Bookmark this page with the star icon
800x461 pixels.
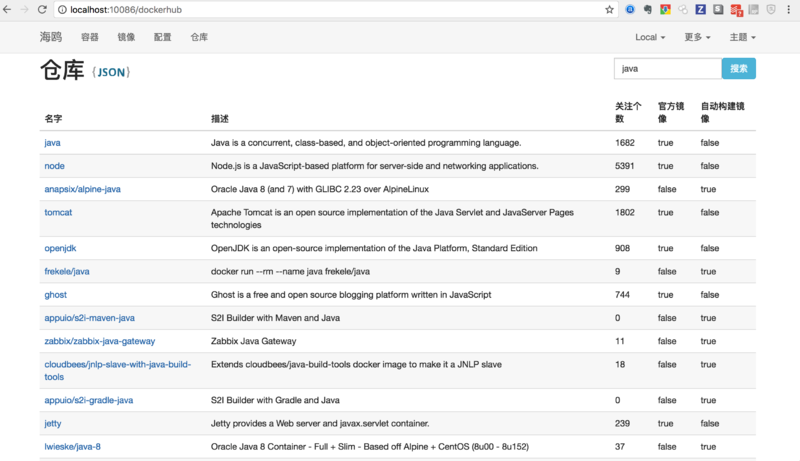[609, 9]
